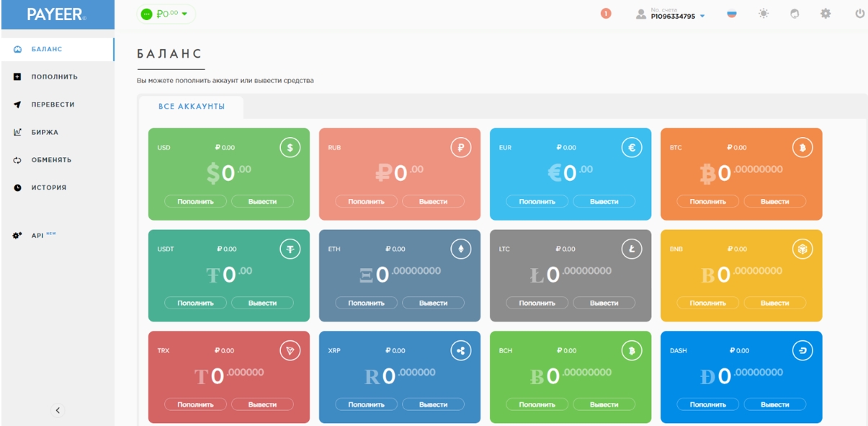Open settings gear icon in header

pyautogui.click(x=826, y=14)
